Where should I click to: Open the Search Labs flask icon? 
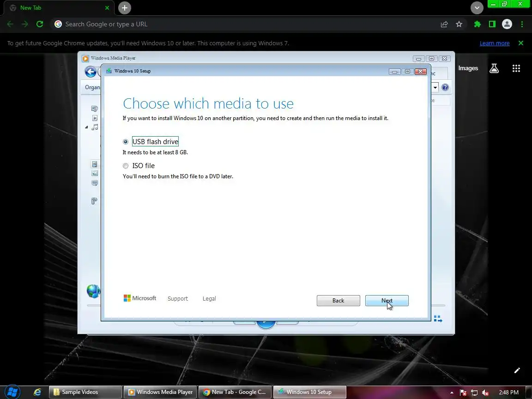[x=494, y=68]
